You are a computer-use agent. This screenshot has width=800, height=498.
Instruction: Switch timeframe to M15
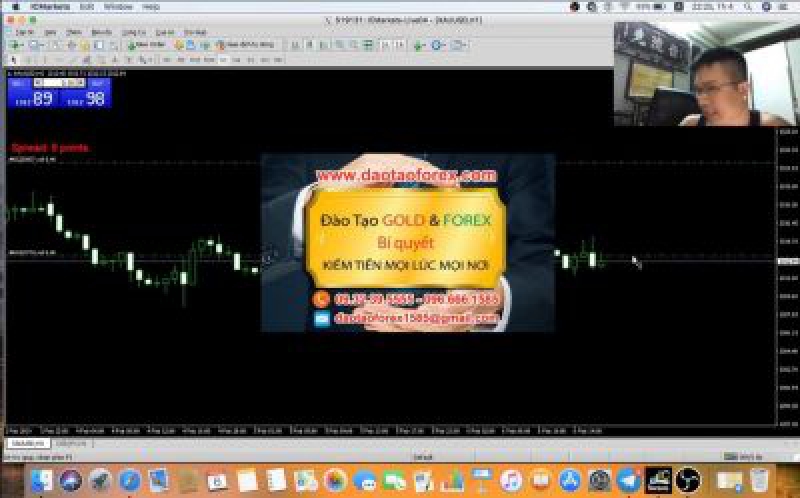(195, 60)
